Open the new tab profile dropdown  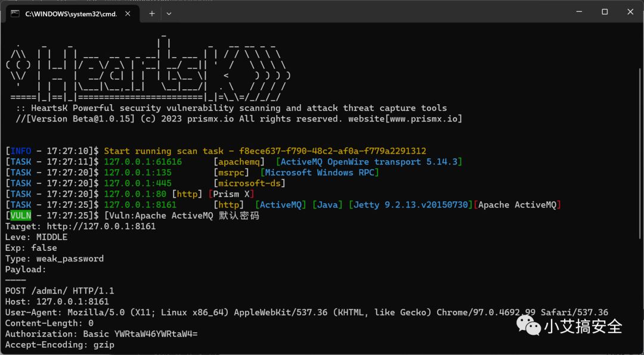[169, 14]
